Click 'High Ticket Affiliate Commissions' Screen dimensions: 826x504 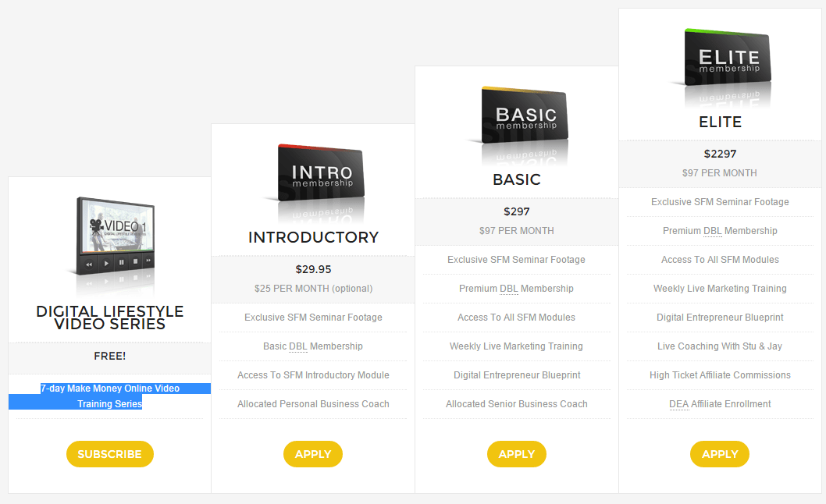[720, 375]
